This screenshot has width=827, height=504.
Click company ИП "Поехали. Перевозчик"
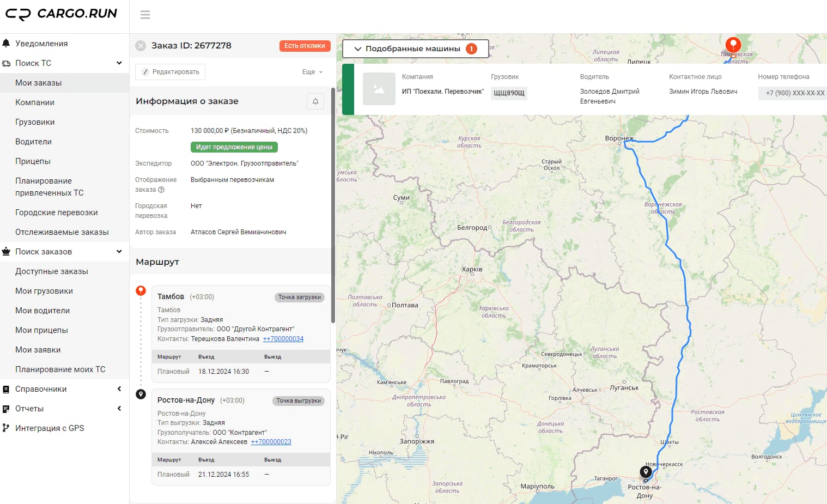pyautogui.click(x=442, y=92)
